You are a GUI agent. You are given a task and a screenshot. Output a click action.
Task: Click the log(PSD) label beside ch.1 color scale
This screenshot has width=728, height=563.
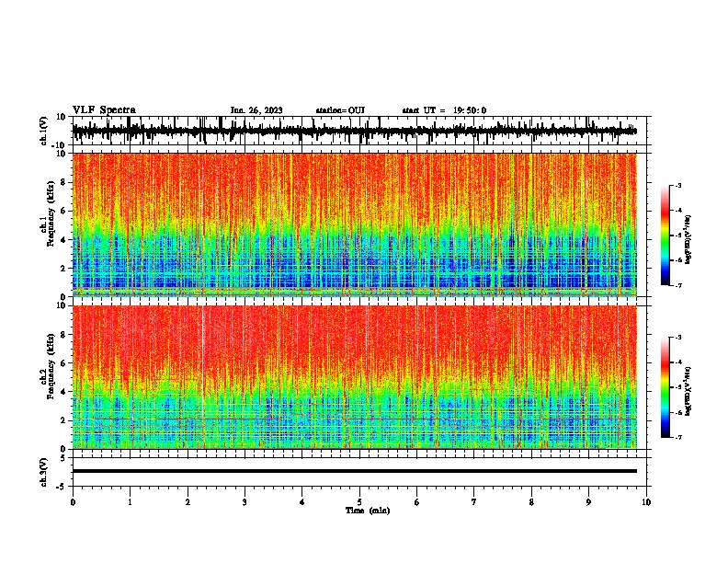[688, 240]
